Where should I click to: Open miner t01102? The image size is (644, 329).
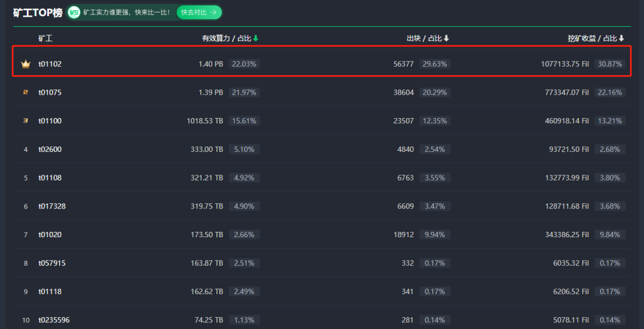(50, 64)
